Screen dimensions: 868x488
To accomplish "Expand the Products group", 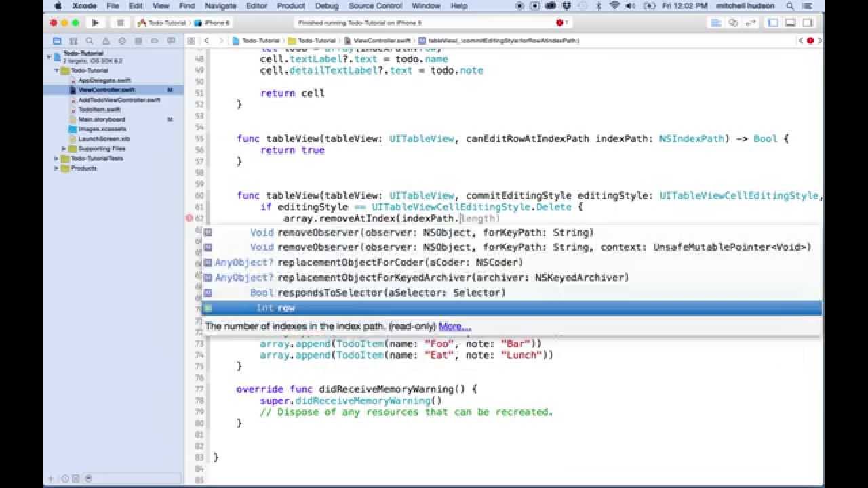I will point(57,168).
